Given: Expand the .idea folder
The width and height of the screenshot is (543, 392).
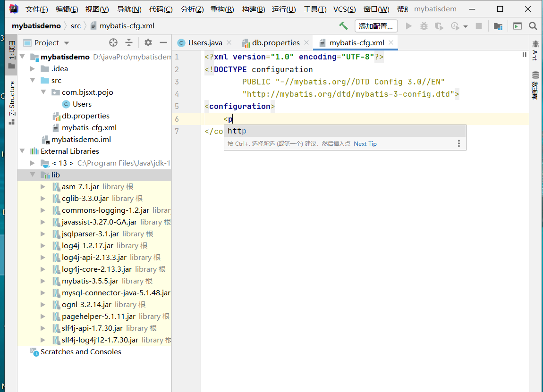Looking at the screenshot, I should point(33,68).
